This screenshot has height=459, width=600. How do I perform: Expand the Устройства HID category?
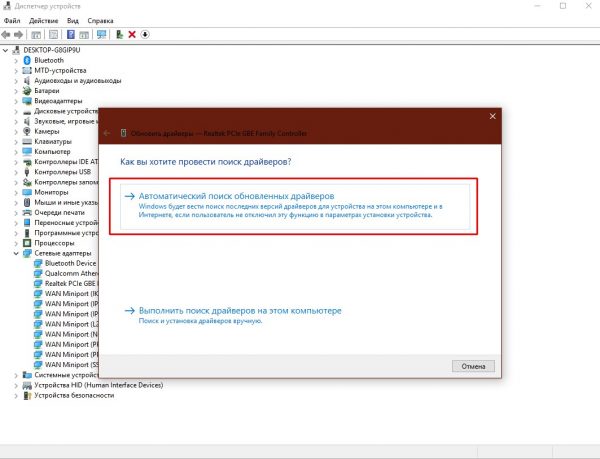16,385
